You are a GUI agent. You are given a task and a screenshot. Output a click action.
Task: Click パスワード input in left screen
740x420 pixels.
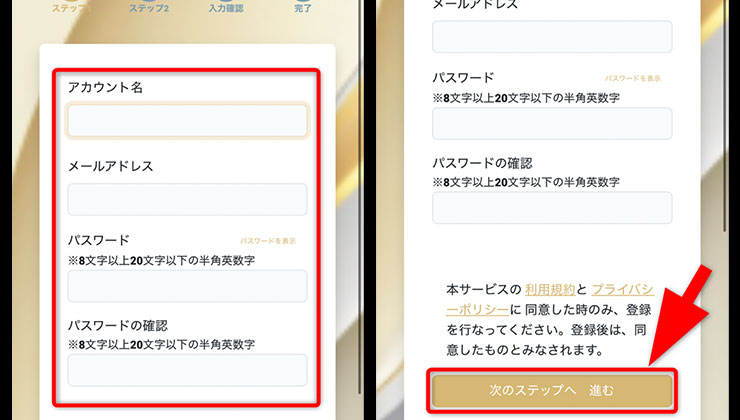(x=187, y=286)
